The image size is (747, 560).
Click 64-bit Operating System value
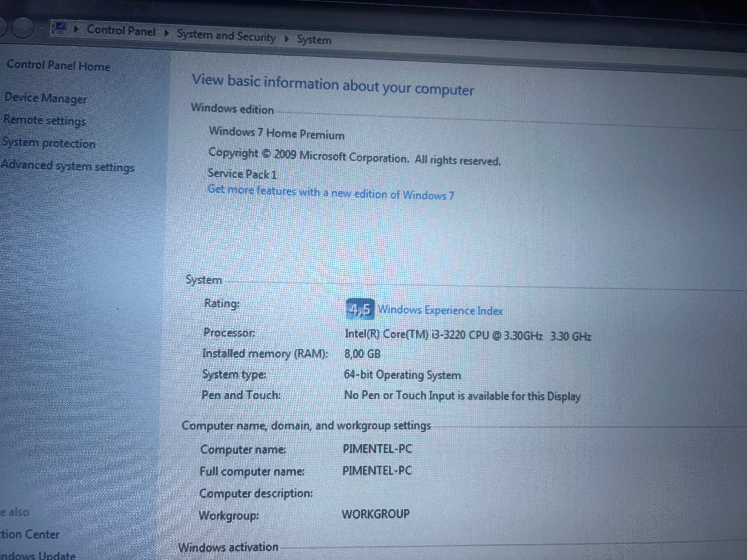(x=402, y=375)
